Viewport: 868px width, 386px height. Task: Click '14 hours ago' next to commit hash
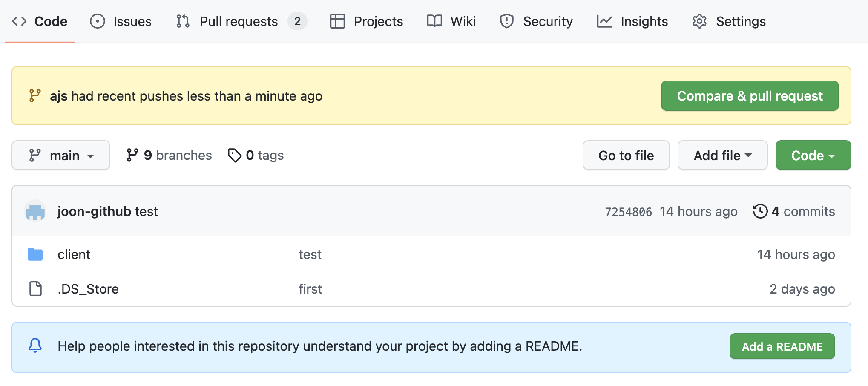point(698,211)
